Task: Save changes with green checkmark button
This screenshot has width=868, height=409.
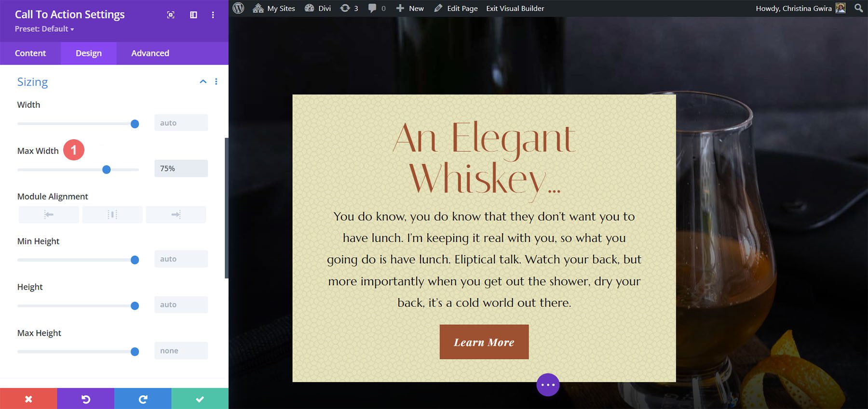Action: point(200,399)
